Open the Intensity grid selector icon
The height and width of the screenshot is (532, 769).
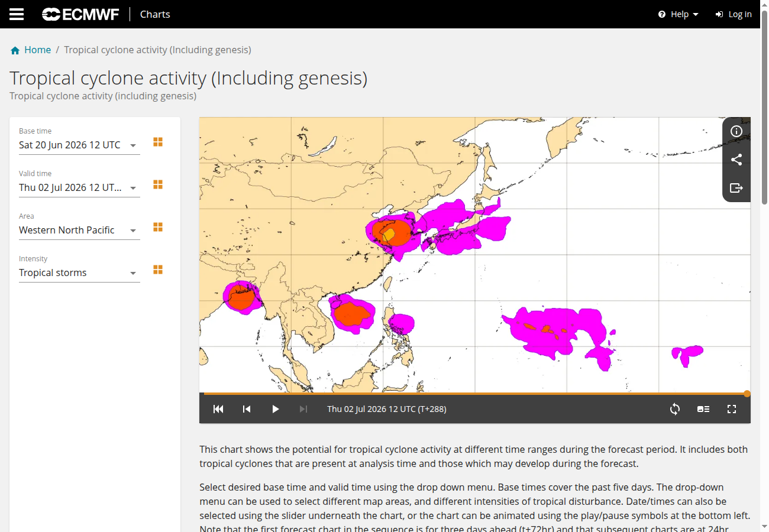(158, 270)
